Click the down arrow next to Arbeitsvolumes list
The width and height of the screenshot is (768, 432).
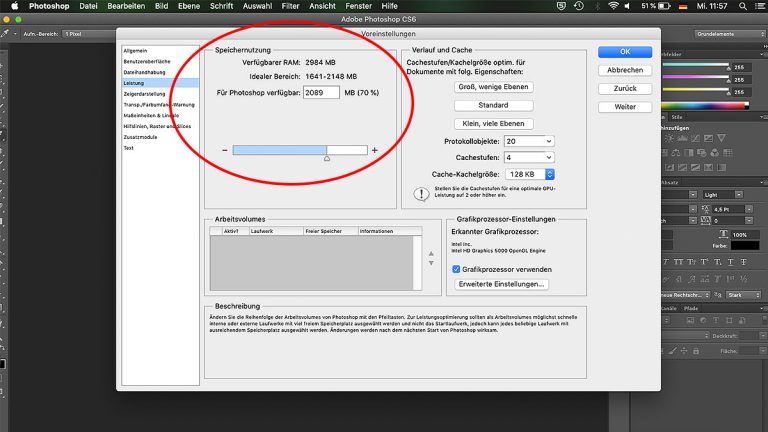[431, 262]
